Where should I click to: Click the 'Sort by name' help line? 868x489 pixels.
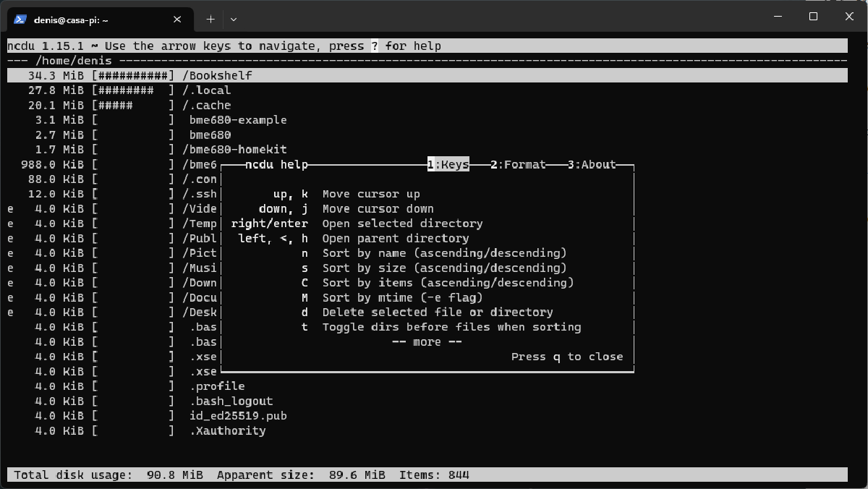[445, 253]
